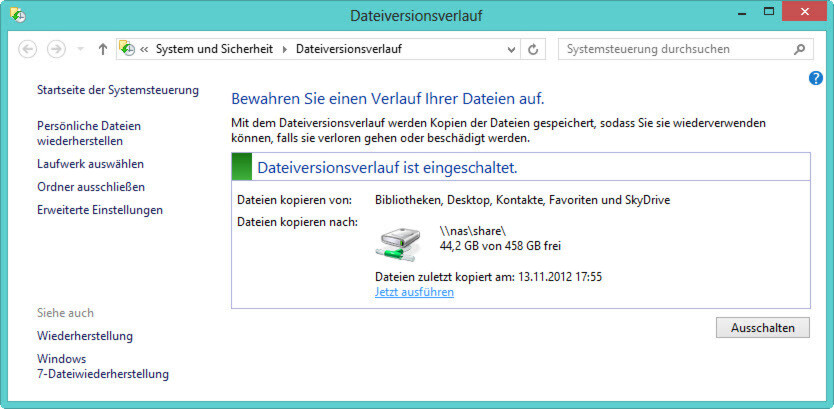Select Dateiversionsverlauf breadcrumb

[x=348, y=49]
